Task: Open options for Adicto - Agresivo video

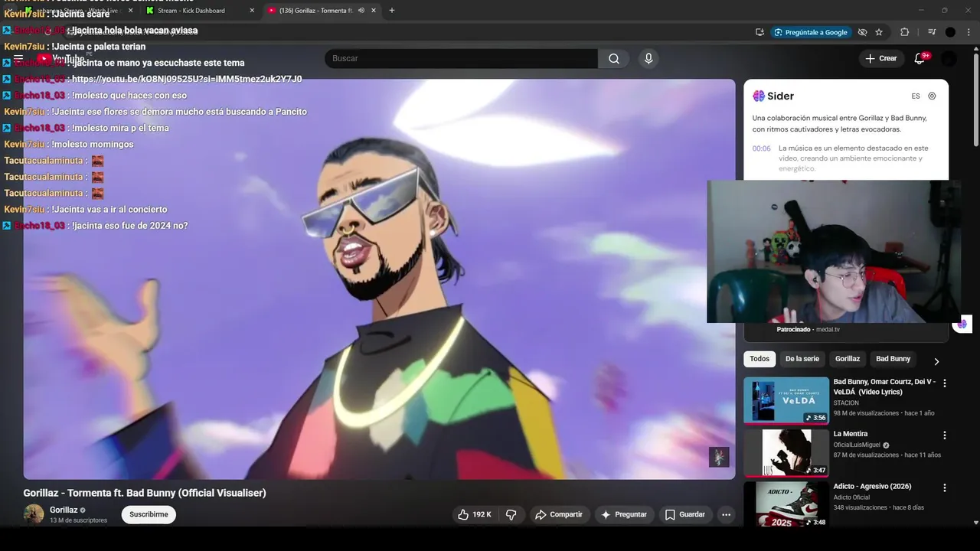Action: coord(944,487)
